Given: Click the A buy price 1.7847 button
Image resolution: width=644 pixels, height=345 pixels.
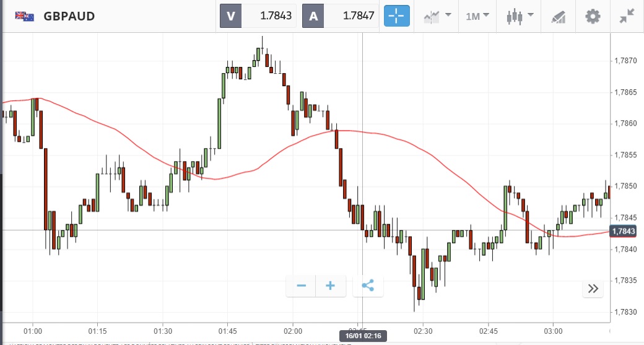Looking at the screenshot, I should [340, 16].
